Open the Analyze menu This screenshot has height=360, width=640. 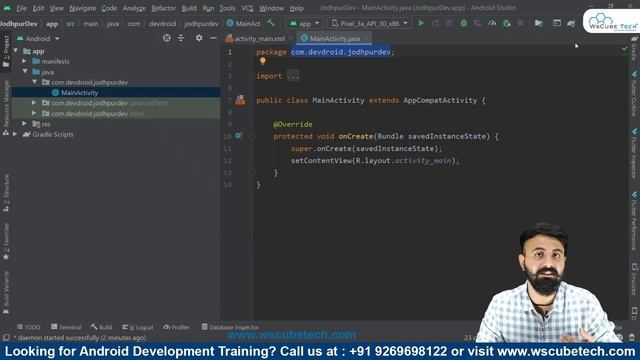coord(134,8)
